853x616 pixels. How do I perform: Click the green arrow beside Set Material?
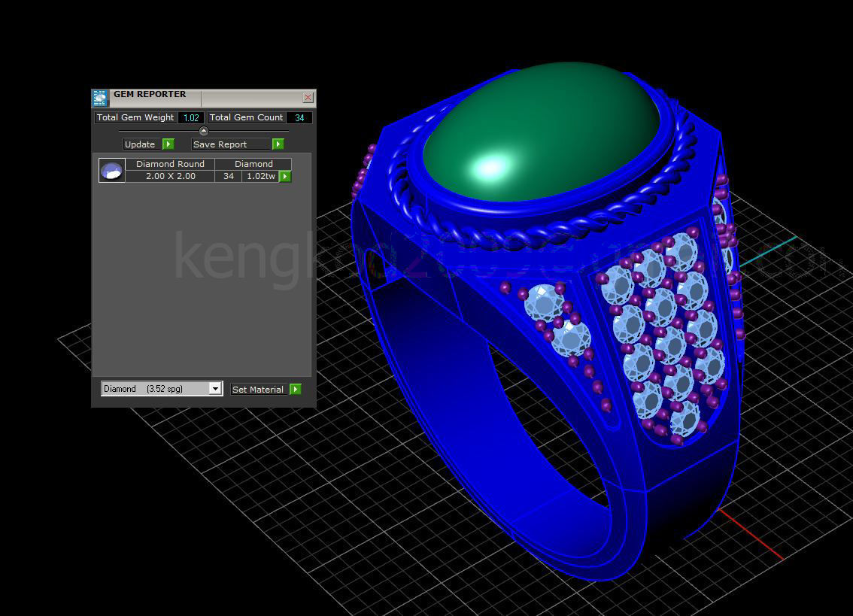296,390
